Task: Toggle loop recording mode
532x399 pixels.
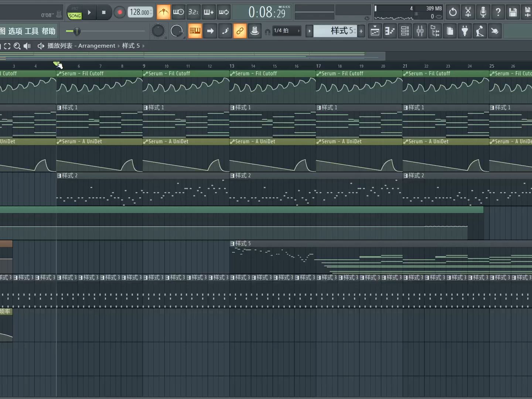Action: [224, 12]
